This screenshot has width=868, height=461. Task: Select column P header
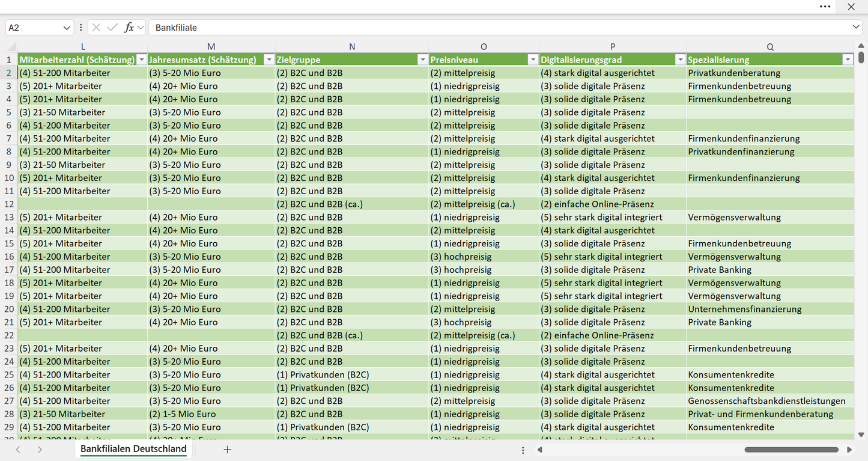tap(613, 47)
